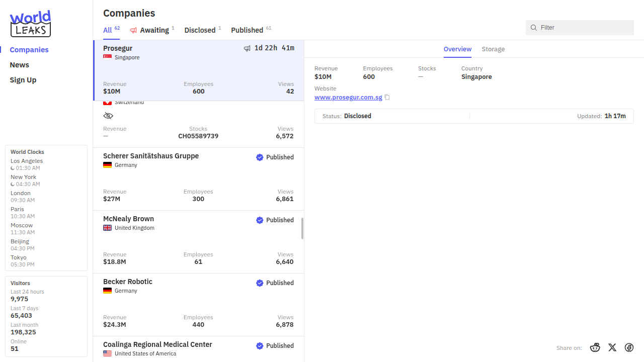Copy the website URL icon
Viewport: 644px width, 362px height.
click(x=387, y=98)
